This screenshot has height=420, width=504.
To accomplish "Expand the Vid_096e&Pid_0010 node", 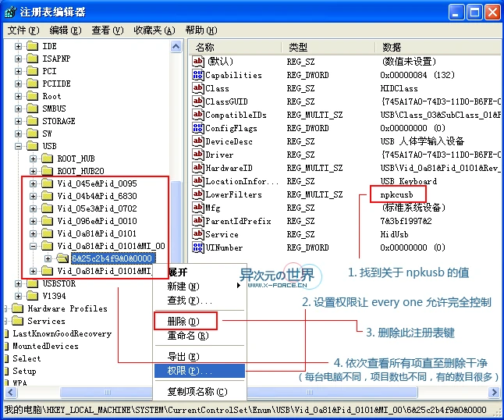I will coord(33,221).
